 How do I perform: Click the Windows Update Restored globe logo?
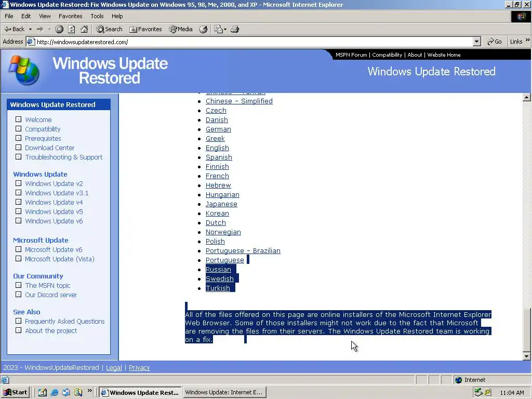(24, 70)
